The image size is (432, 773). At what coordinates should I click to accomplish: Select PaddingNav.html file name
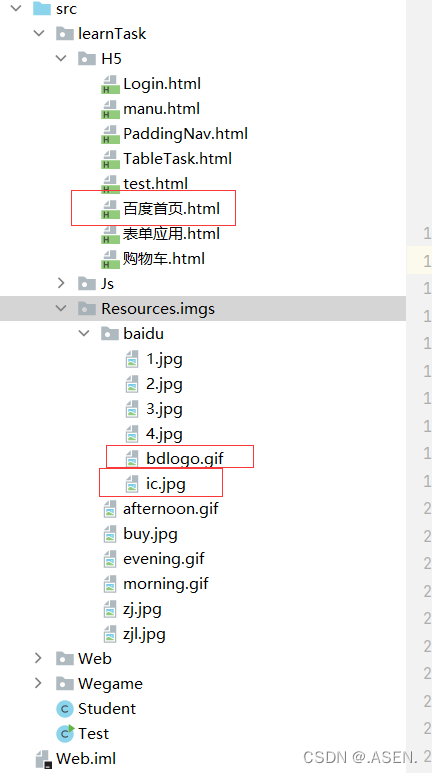[x=185, y=134]
